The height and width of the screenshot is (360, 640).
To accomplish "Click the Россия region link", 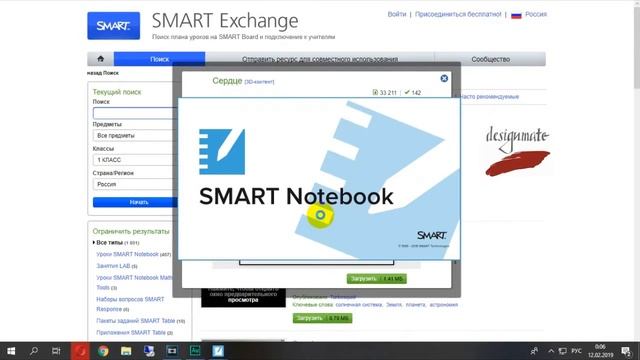I will 536,14.
